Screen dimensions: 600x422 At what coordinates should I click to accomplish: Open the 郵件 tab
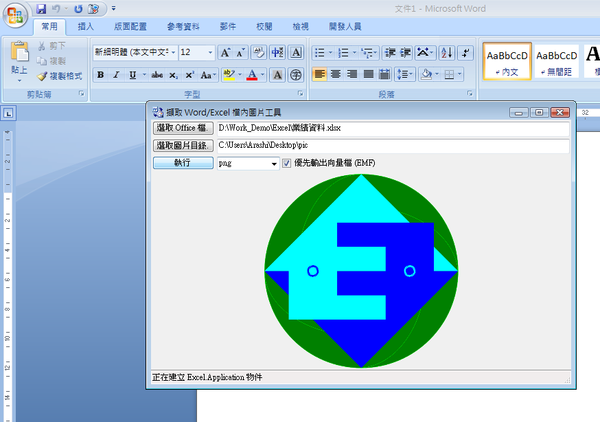pos(228,26)
